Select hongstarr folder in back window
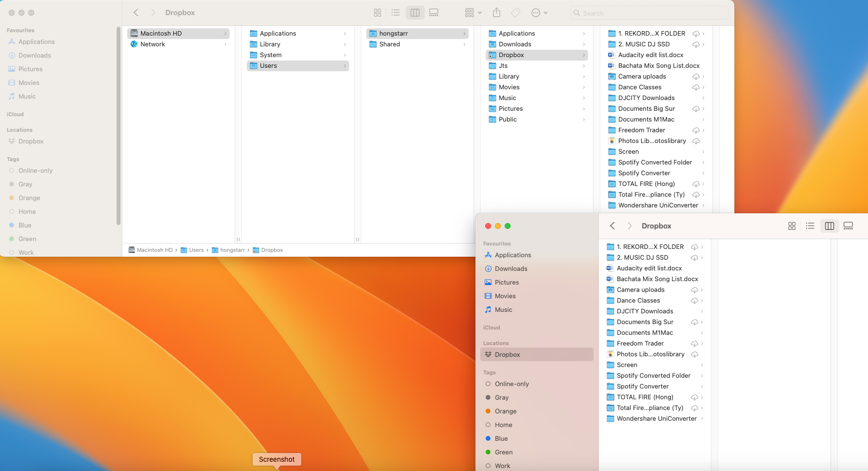The image size is (868, 471). click(x=417, y=34)
